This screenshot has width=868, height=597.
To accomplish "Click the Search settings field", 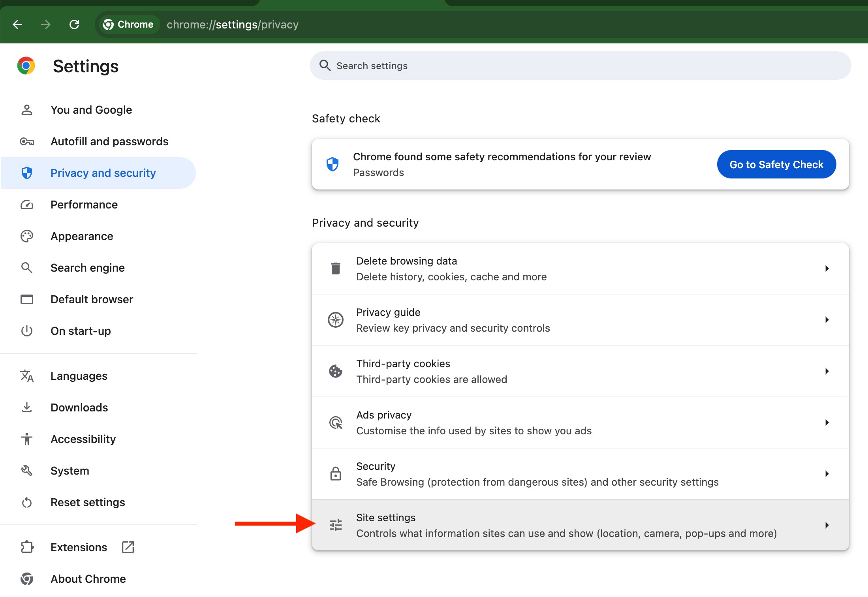I will click(581, 66).
